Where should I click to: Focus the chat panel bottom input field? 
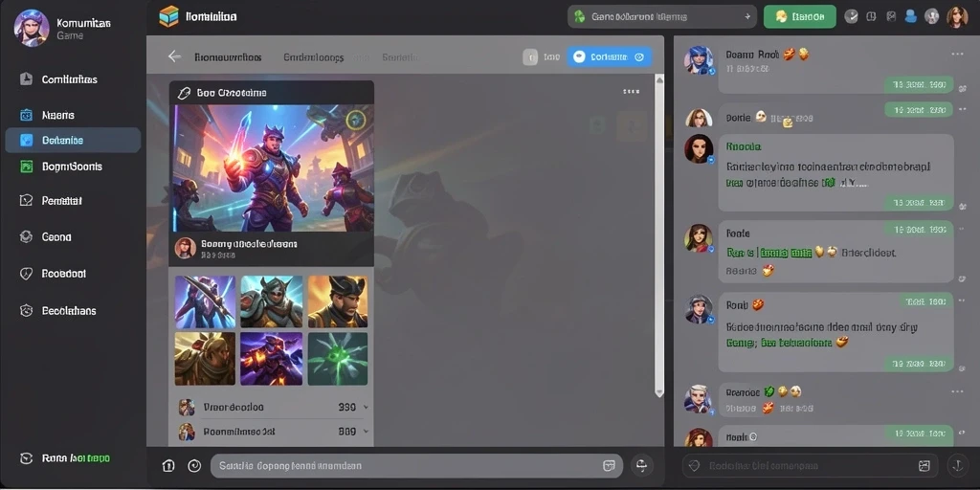click(x=810, y=466)
